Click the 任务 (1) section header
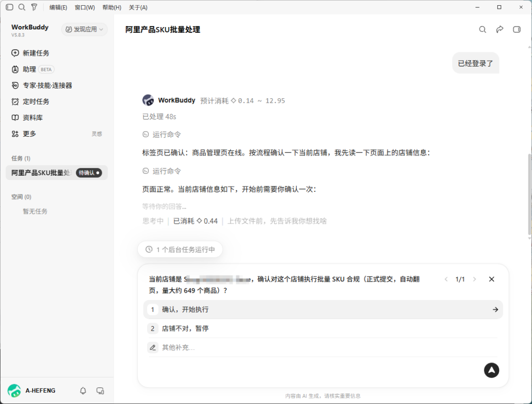 click(x=21, y=159)
